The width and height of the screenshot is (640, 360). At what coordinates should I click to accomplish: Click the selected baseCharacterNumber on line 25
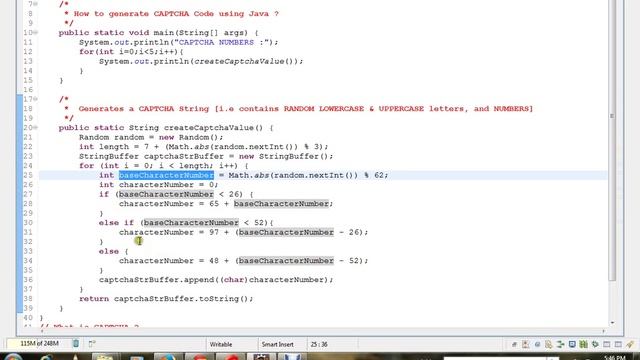click(x=166, y=175)
